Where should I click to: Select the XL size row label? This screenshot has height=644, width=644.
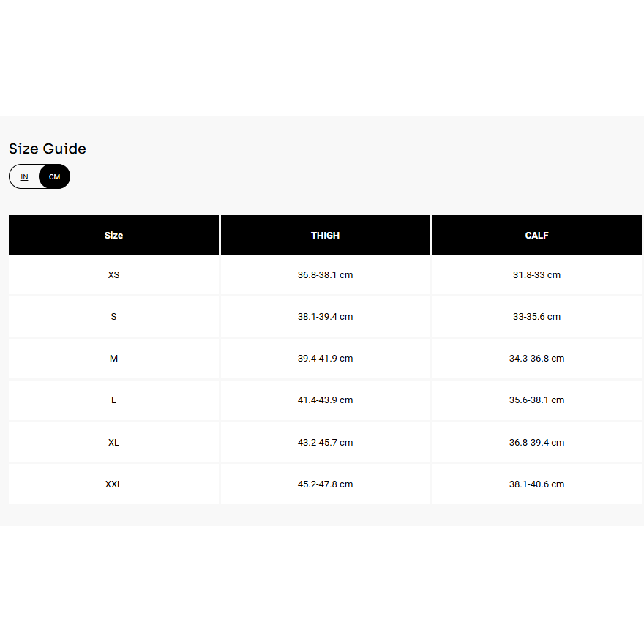coord(113,443)
